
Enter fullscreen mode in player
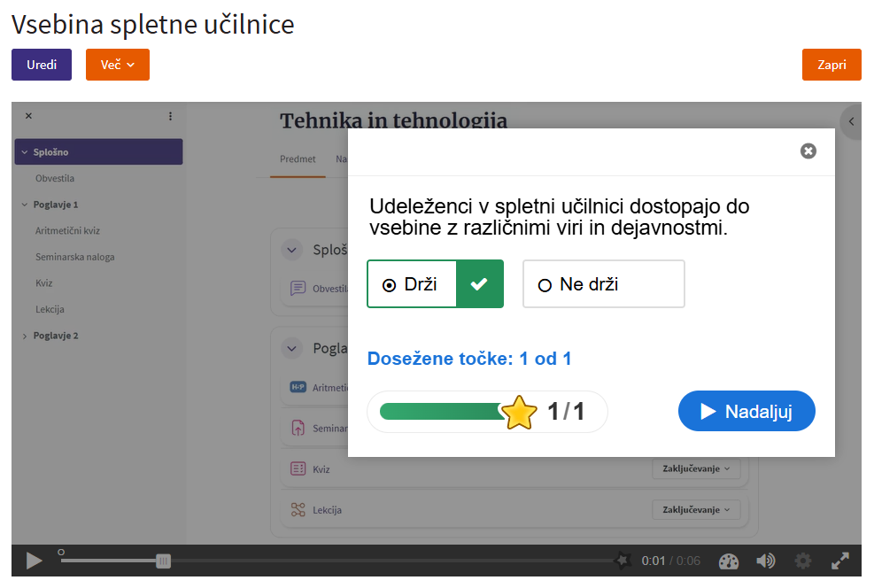coord(840,561)
